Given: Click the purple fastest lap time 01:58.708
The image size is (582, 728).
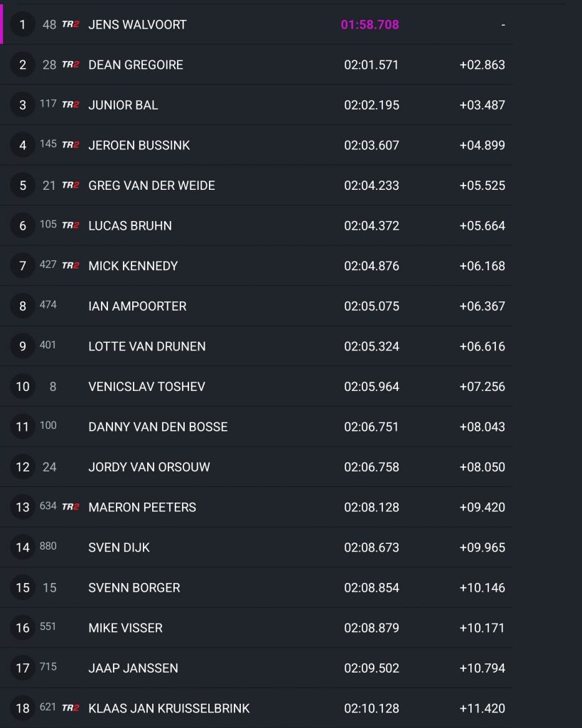Looking at the screenshot, I should 370,25.
